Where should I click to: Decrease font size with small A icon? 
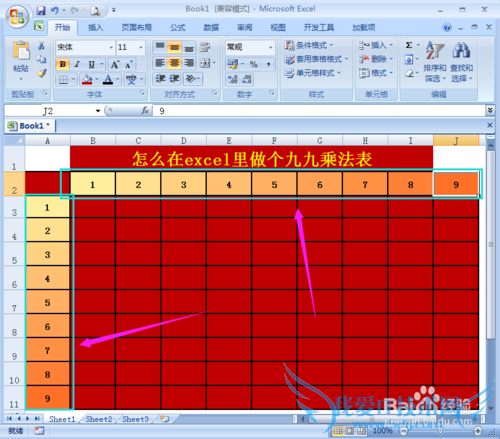tap(129, 64)
